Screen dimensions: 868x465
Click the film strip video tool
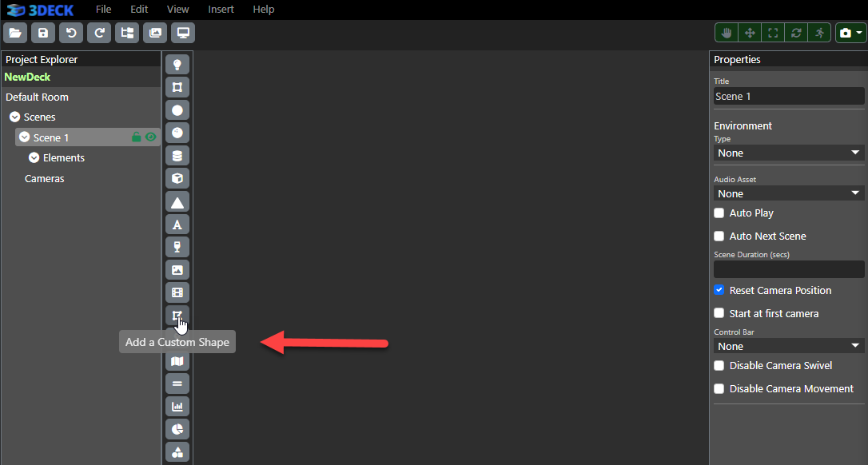[177, 293]
